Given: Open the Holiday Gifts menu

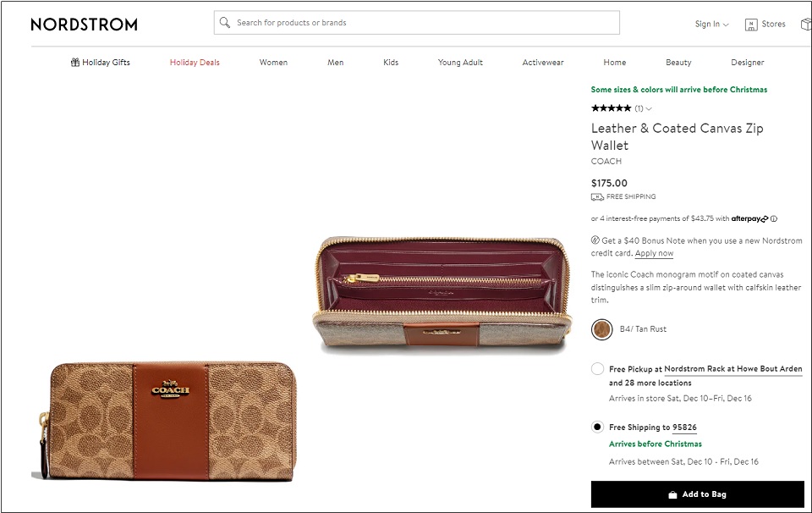Looking at the screenshot, I should point(101,62).
